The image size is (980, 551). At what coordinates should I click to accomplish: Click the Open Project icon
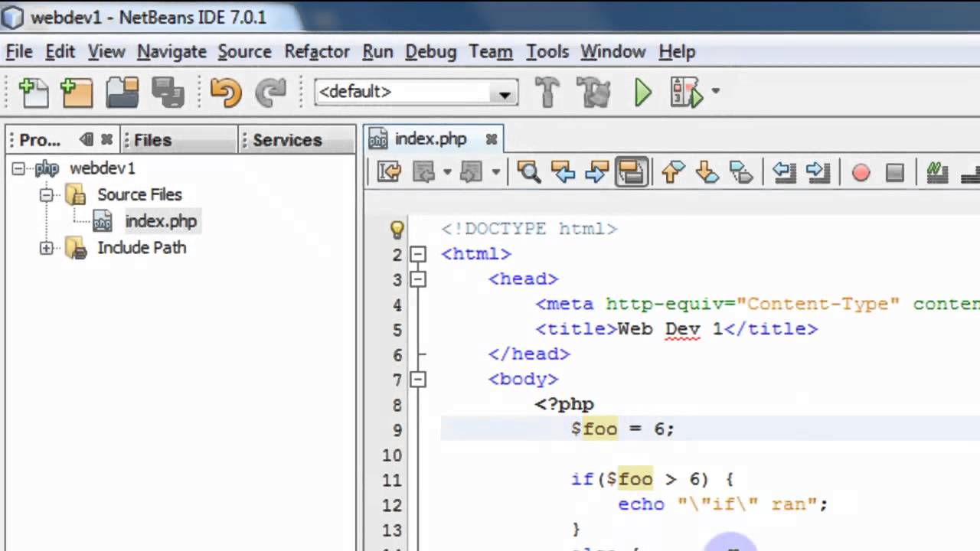(122, 93)
